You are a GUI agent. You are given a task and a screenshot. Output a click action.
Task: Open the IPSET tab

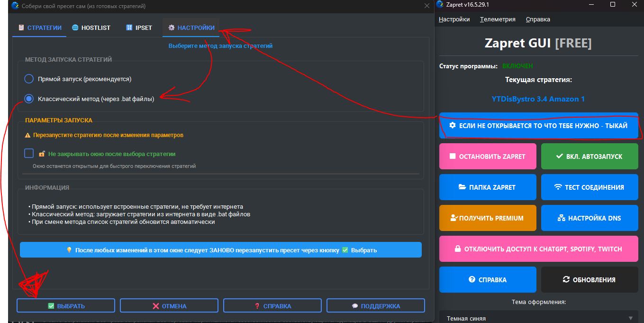(x=139, y=28)
